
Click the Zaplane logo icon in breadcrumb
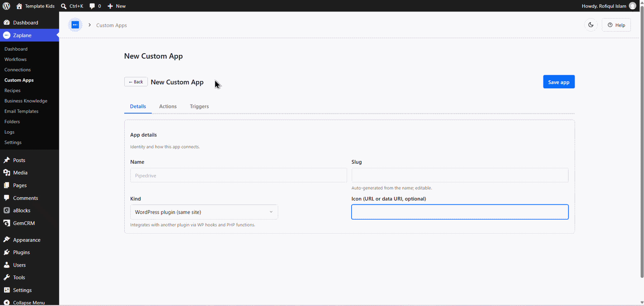[75, 25]
